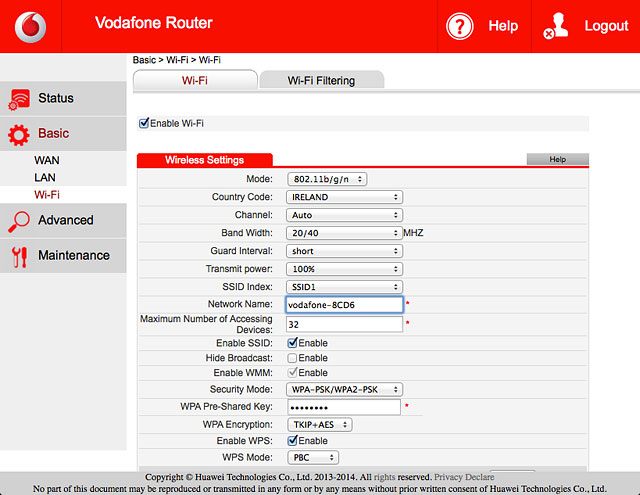Click the Network Name input field

click(x=344, y=305)
